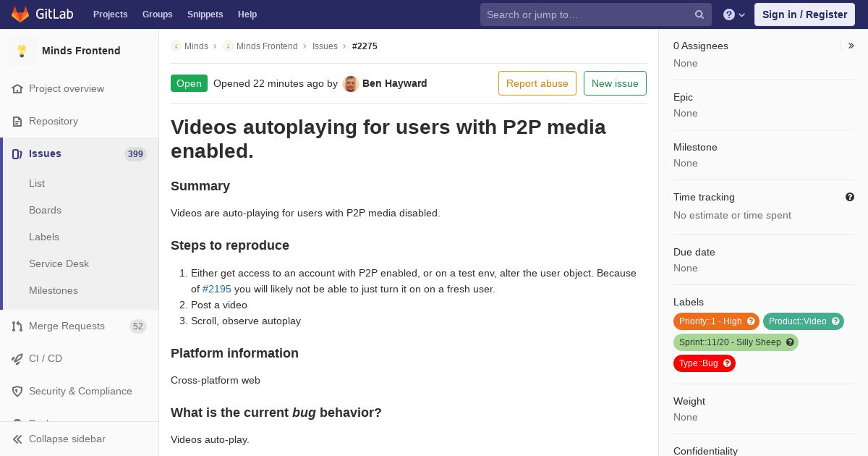The image size is (868, 456).
Task: Click help icon on Sprint::11/20 Silly Sheep label
Action: (790, 342)
